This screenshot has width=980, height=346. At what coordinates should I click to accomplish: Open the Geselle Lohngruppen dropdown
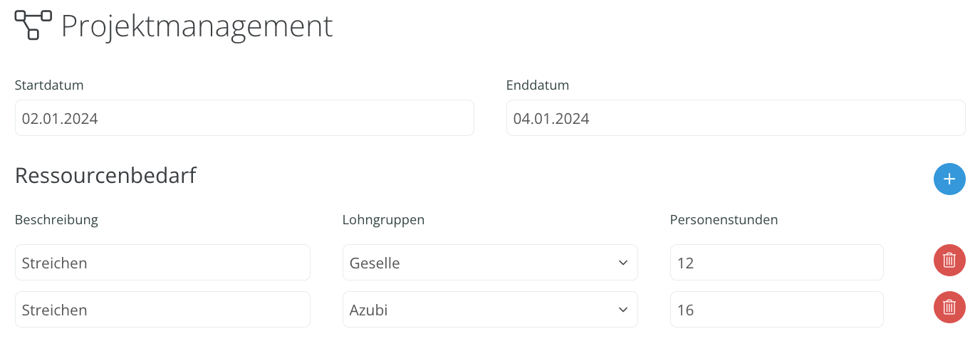pyautogui.click(x=490, y=263)
